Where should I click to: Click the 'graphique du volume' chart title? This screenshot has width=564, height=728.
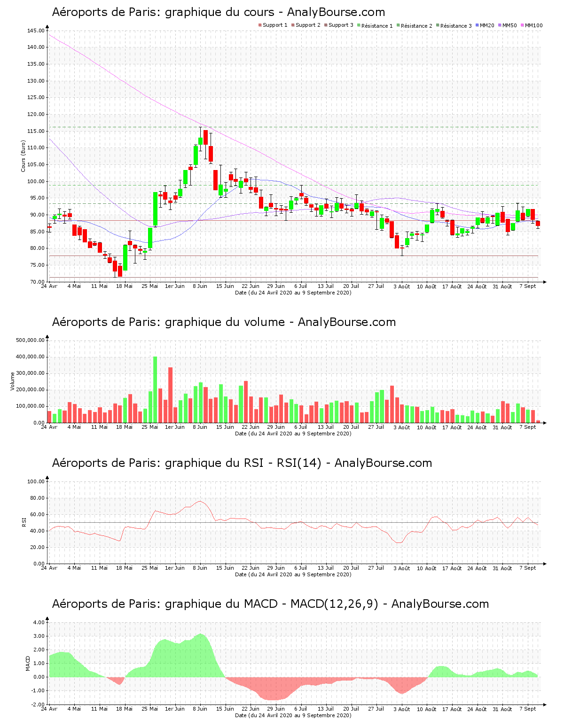[225, 322]
